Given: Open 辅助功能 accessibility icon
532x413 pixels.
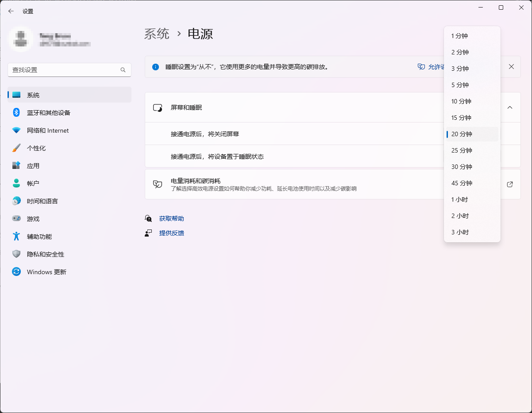Looking at the screenshot, I should [x=16, y=237].
